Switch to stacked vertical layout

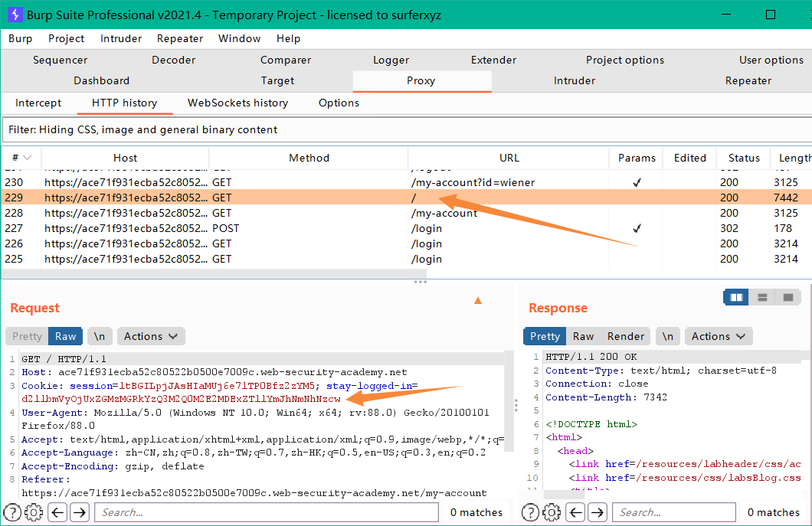pos(762,297)
